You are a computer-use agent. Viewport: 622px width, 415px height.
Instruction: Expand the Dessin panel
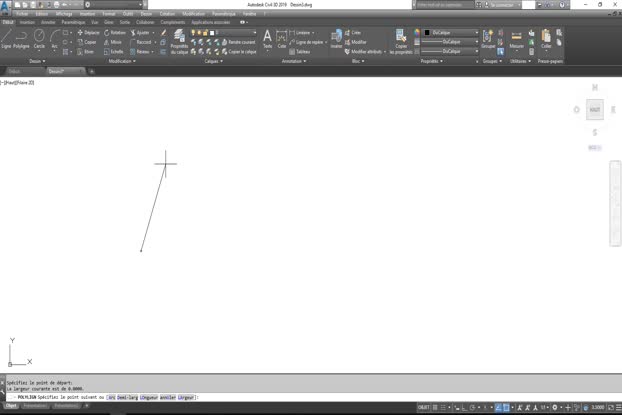(x=37, y=61)
